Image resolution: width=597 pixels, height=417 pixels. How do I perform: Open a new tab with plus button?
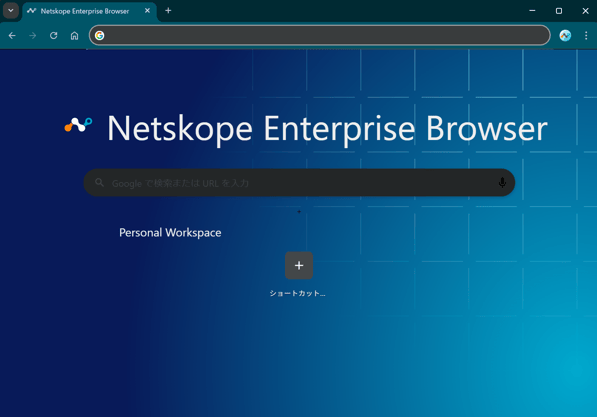point(168,11)
